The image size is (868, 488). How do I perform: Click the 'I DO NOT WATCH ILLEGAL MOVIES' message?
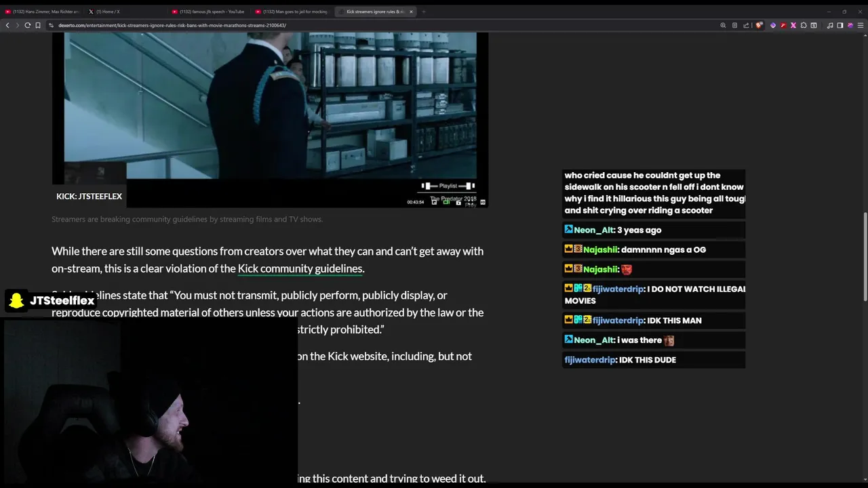pos(655,295)
